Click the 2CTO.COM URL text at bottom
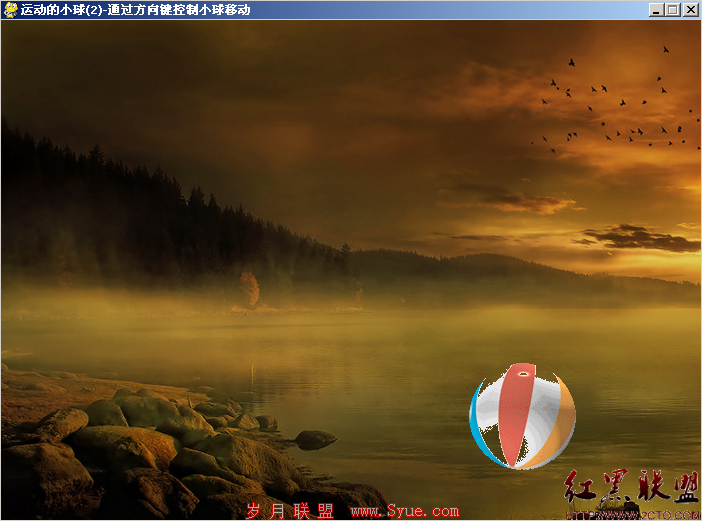The image size is (702, 521). (x=632, y=516)
